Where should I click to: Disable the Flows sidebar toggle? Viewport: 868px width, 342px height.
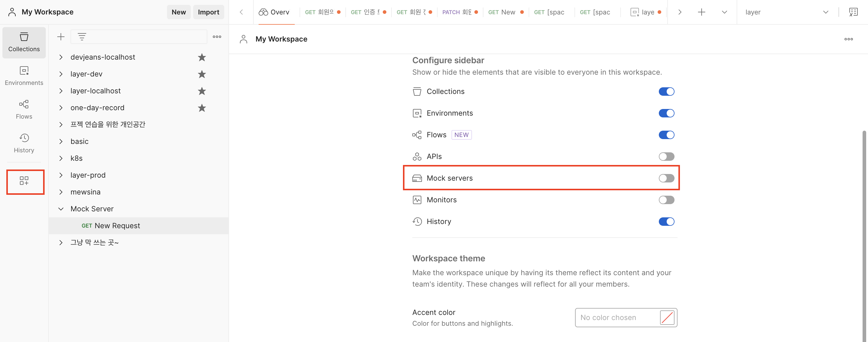coord(666,135)
